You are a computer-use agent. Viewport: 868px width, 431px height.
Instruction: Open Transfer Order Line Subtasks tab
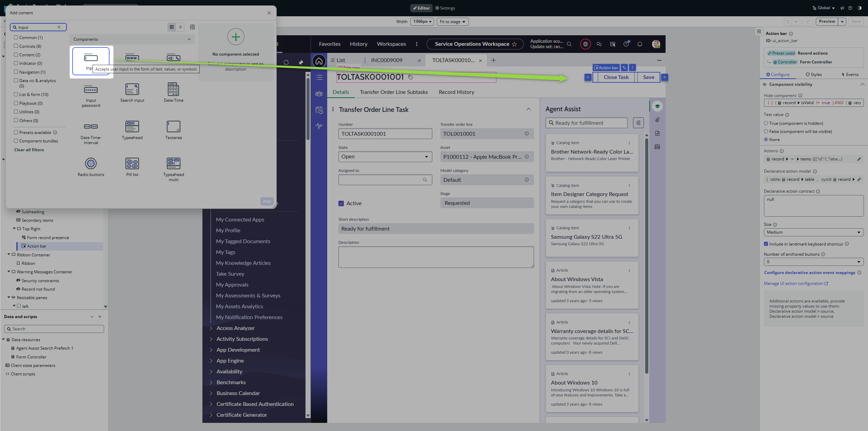point(394,92)
